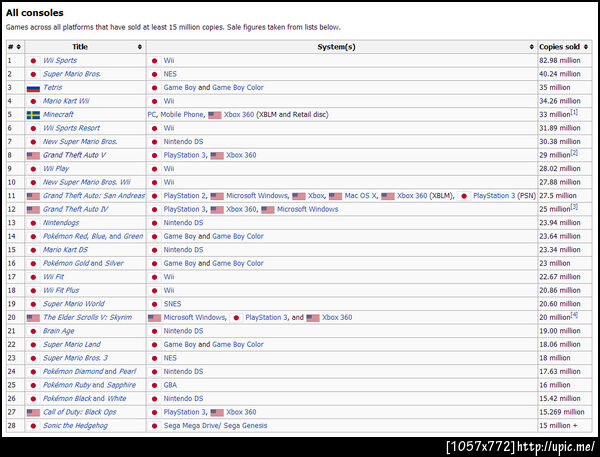Open the Call of Duty: Black Ops link
This screenshot has height=457, width=600.
[80, 412]
